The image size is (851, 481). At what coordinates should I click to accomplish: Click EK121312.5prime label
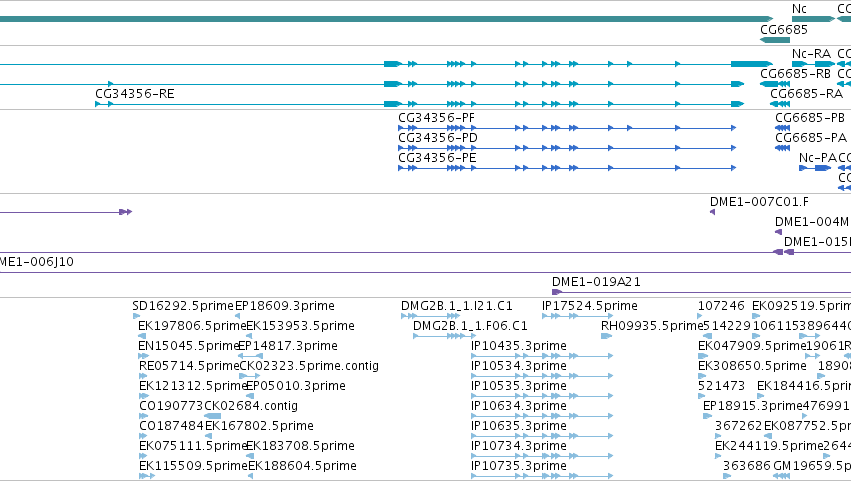click(193, 386)
